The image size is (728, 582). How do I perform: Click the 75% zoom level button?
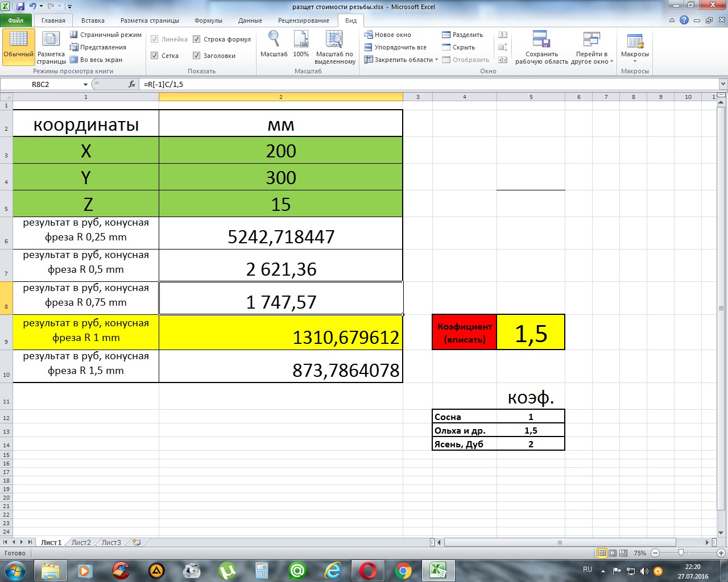pos(640,553)
